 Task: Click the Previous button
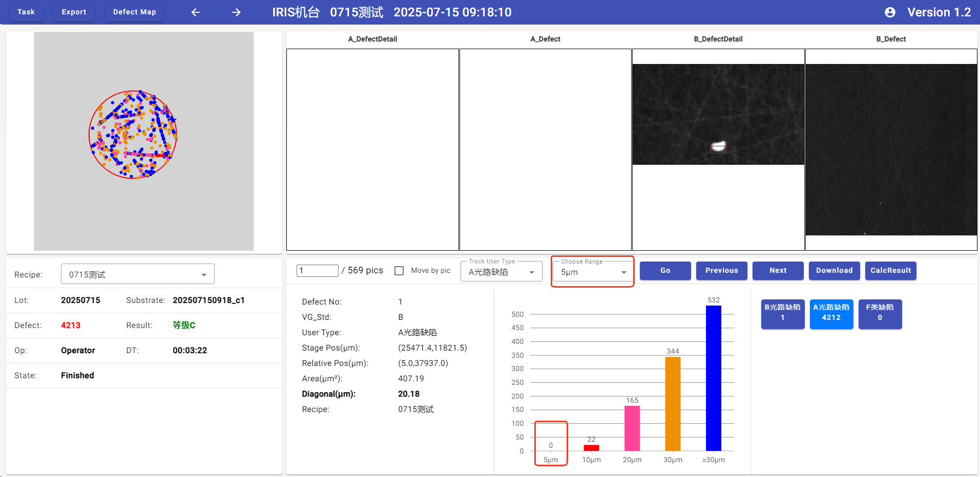click(721, 271)
